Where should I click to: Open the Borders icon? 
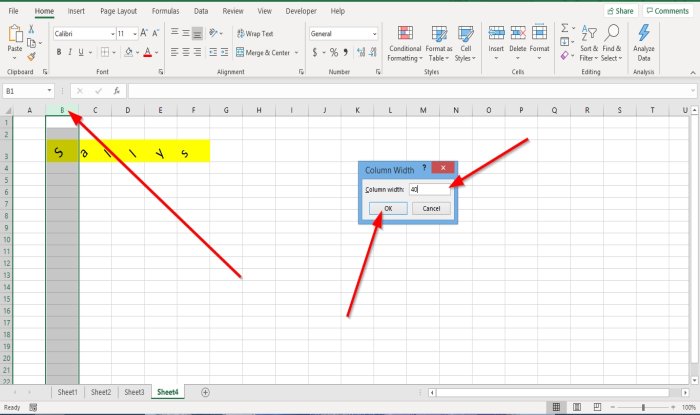[x=105, y=52]
